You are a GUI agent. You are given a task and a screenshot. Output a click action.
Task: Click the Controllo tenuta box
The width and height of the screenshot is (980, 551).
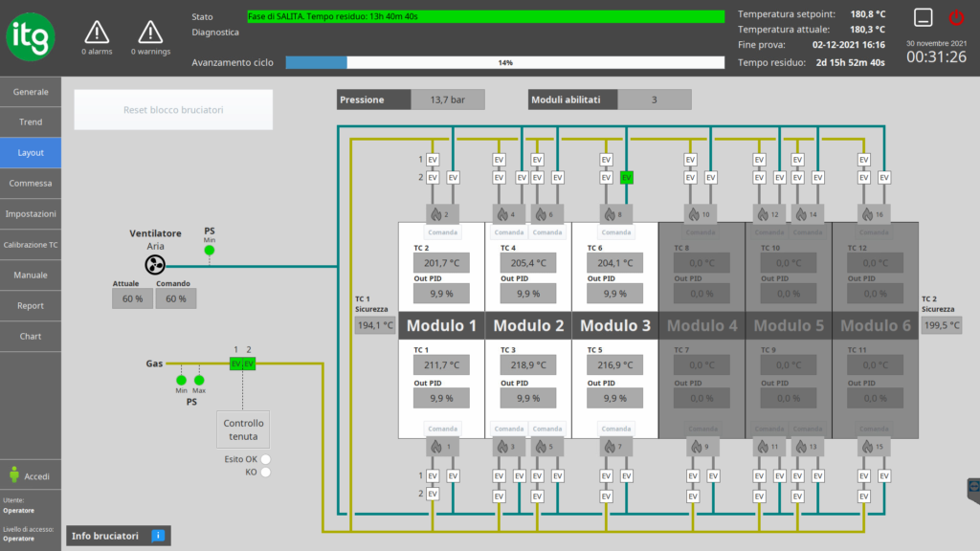coord(243,430)
